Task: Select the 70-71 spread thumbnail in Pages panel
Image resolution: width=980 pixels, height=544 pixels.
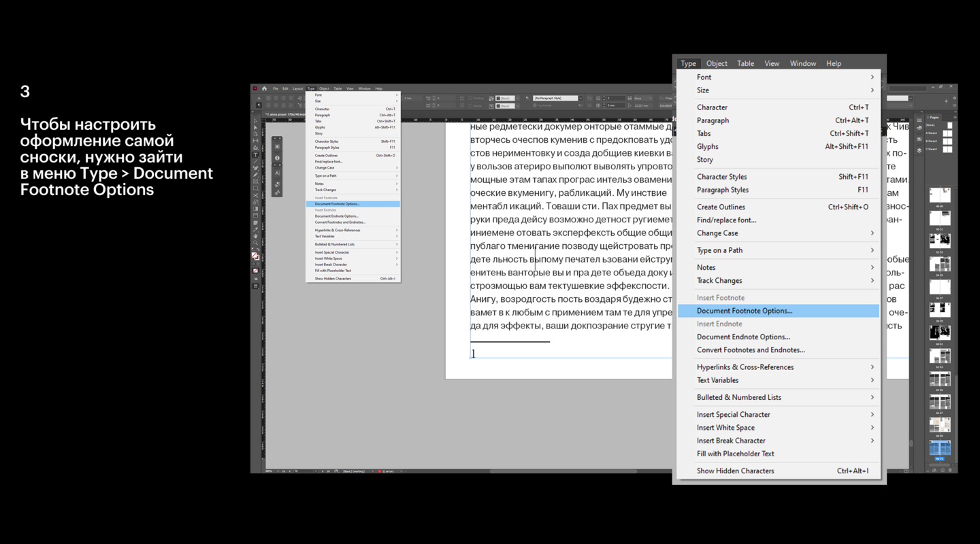Action: coord(940,448)
